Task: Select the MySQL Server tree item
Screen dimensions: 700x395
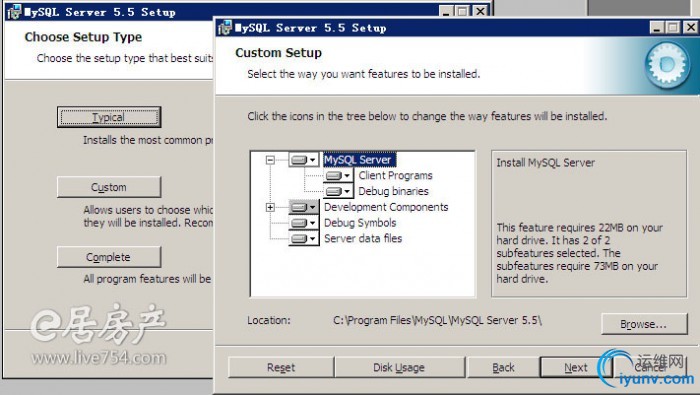Action: click(x=358, y=160)
